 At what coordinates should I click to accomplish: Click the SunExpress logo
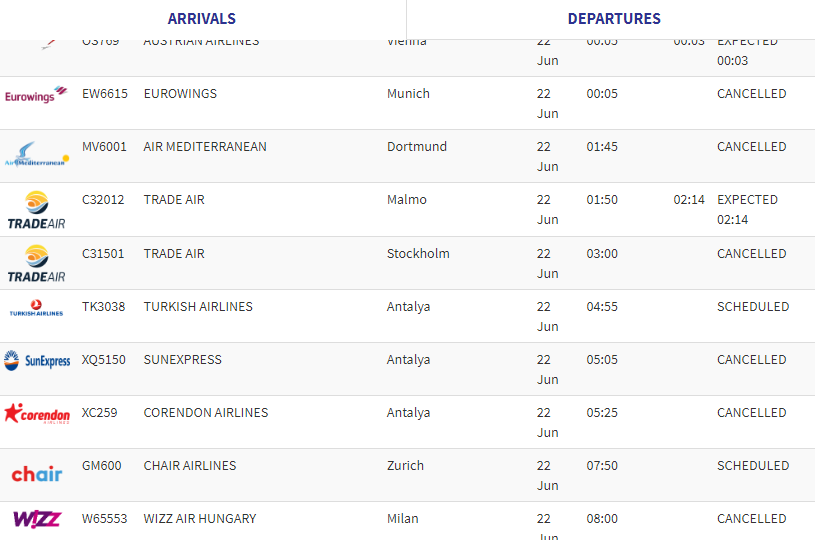pos(36,361)
